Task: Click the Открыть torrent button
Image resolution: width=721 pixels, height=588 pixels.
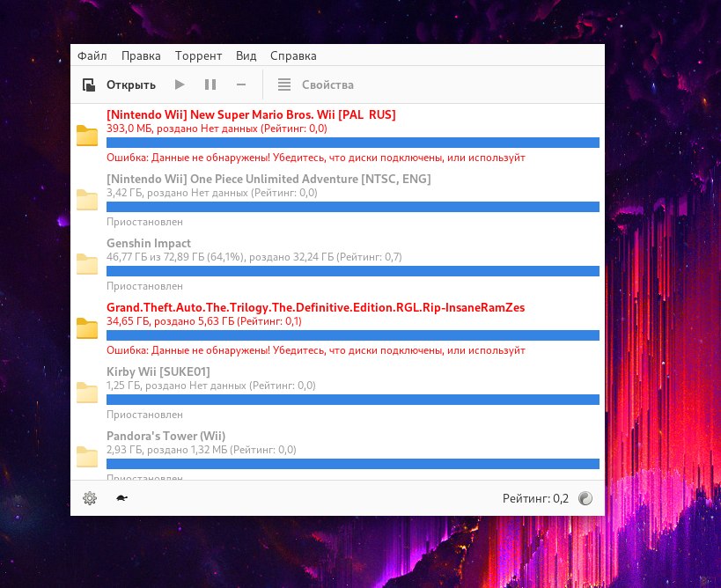Action: tap(131, 85)
